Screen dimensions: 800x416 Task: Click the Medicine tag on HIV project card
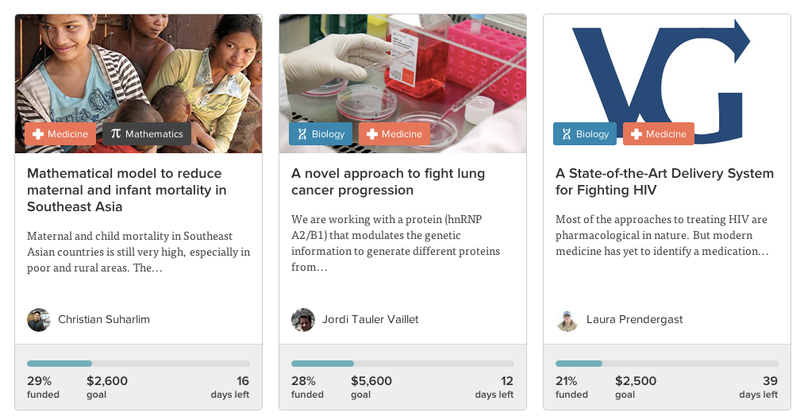coord(659,134)
